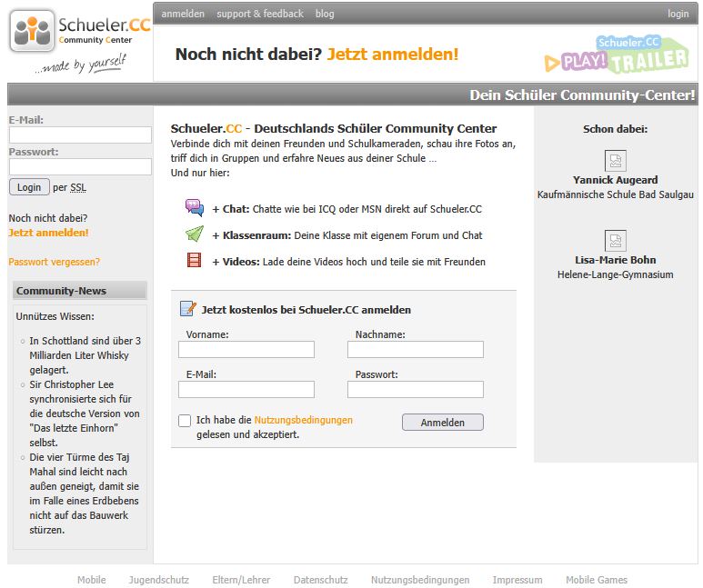
Task: Open the Play Trailer graphic
Action: click(x=617, y=55)
